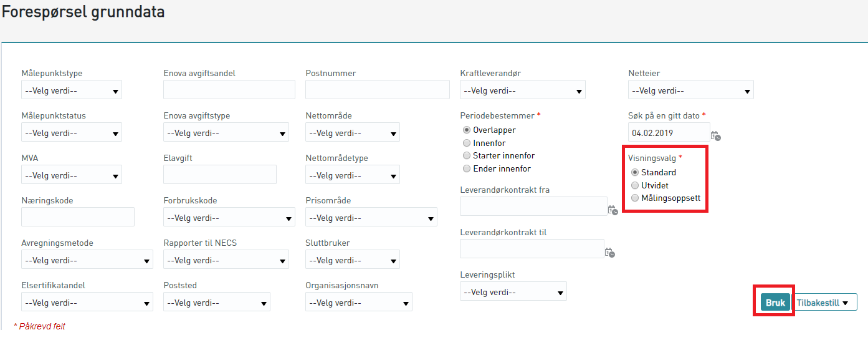Open the Tilbakestill dropdown button
Image resolution: width=868 pixels, height=345 pixels.
824,303
